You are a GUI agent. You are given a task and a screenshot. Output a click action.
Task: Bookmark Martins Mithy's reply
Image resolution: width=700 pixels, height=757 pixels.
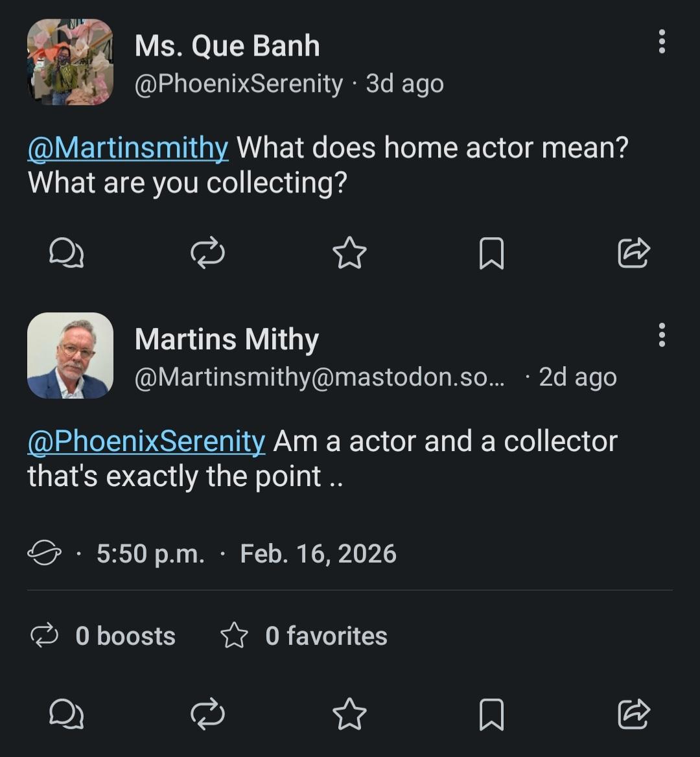(491, 714)
